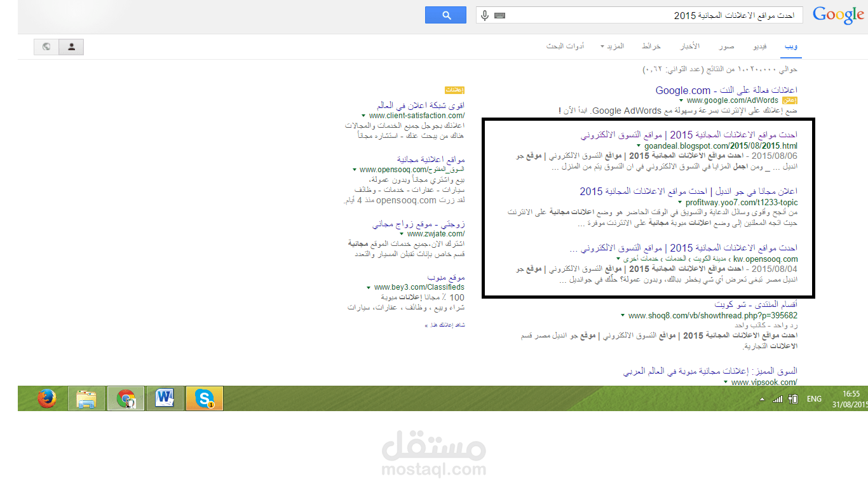Viewport: 868px width, 488px height.
Task: Open the account person icon button
Action: [x=71, y=46]
